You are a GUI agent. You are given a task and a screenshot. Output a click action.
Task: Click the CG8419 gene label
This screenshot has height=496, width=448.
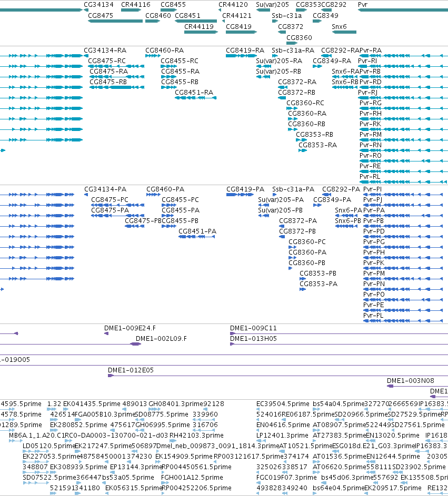click(x=238, y=27)
